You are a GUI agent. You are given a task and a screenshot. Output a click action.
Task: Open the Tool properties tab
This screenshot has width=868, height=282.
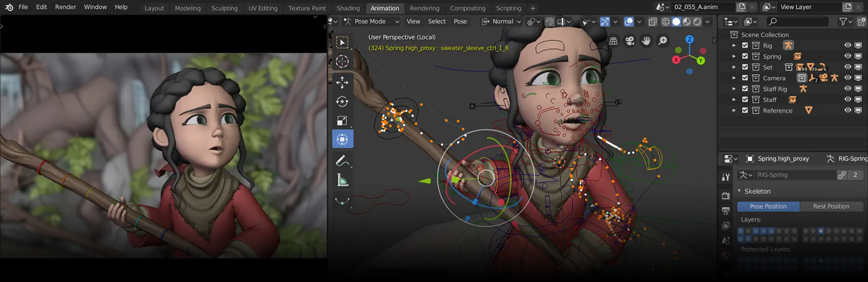click(x=726, y=177)
